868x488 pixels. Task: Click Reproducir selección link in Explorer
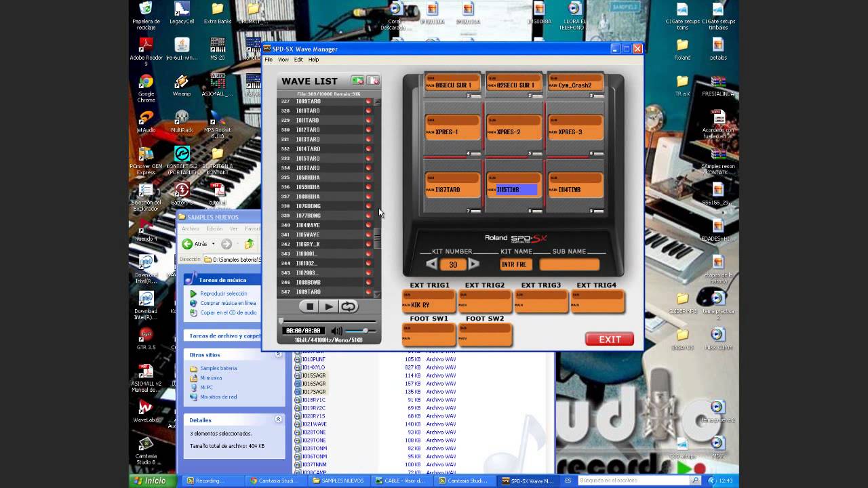[x=223, y=293]
